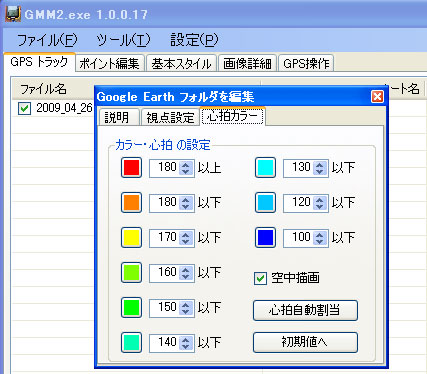Open the ファイル(F) menu

click(47, 40)
